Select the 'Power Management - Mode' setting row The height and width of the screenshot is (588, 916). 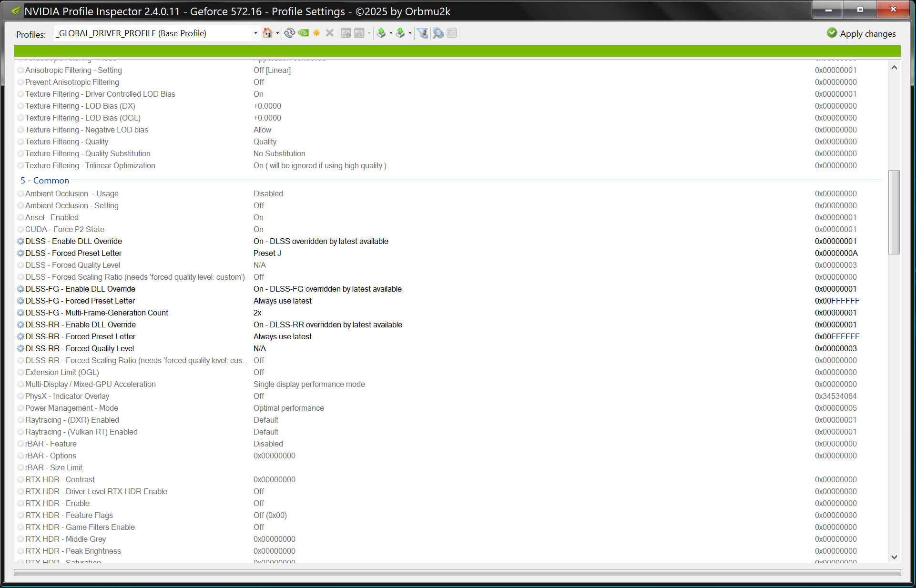[x=71, y=408]
